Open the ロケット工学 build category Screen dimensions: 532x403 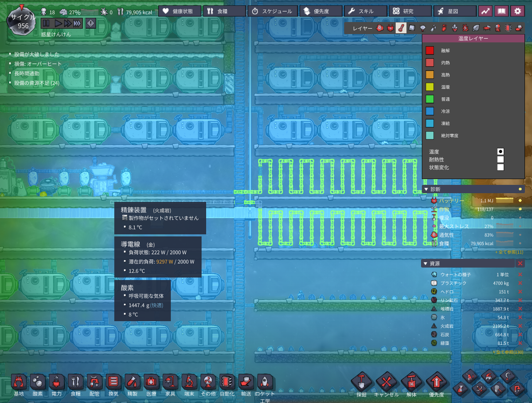[265, 382]
